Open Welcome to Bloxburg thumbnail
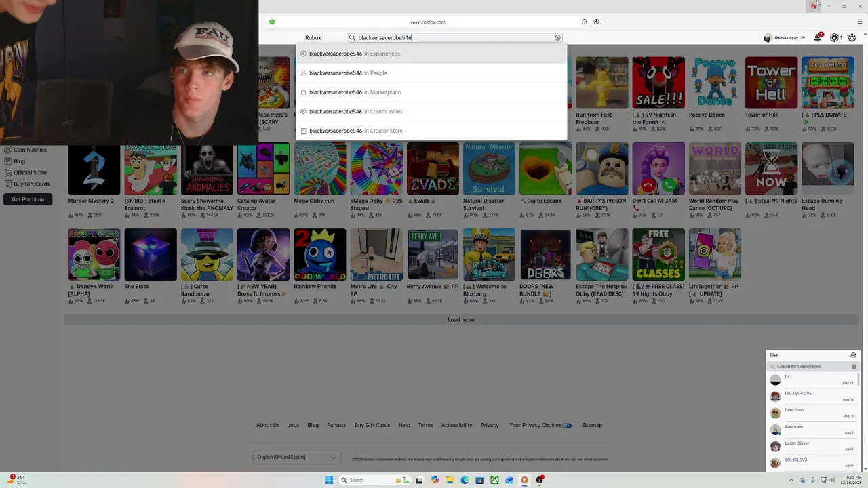This screenshot has width=868, height=488. (x=489, y=254)
